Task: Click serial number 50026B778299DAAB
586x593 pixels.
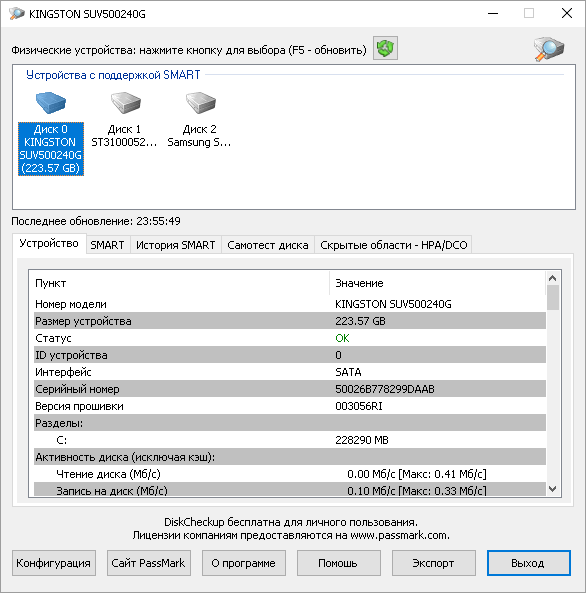Action: [385, 389]
